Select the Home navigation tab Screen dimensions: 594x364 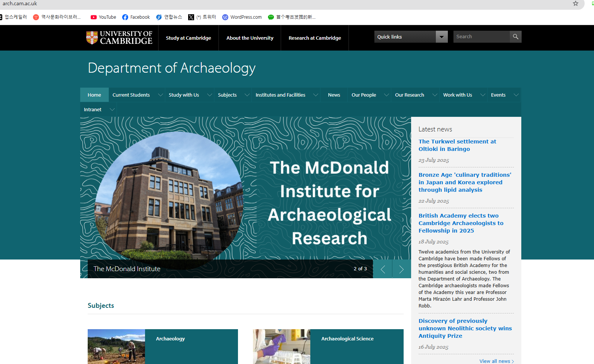point(94,95)
